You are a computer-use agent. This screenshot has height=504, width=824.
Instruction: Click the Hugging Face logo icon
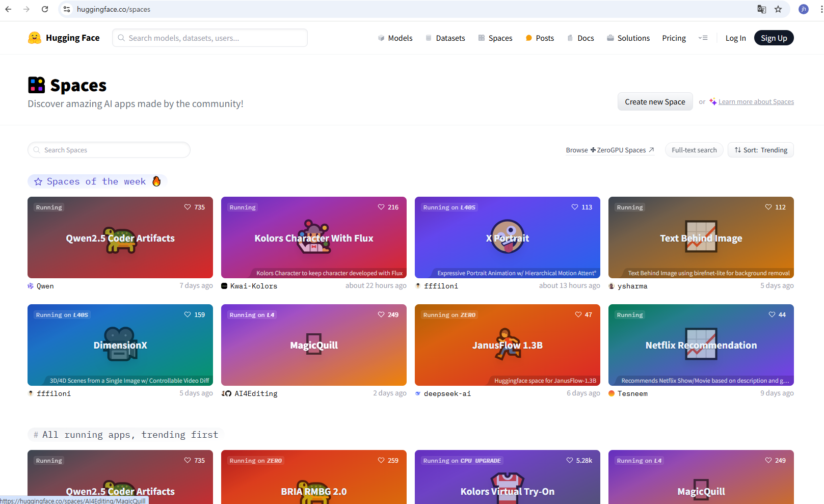point(35,38)
